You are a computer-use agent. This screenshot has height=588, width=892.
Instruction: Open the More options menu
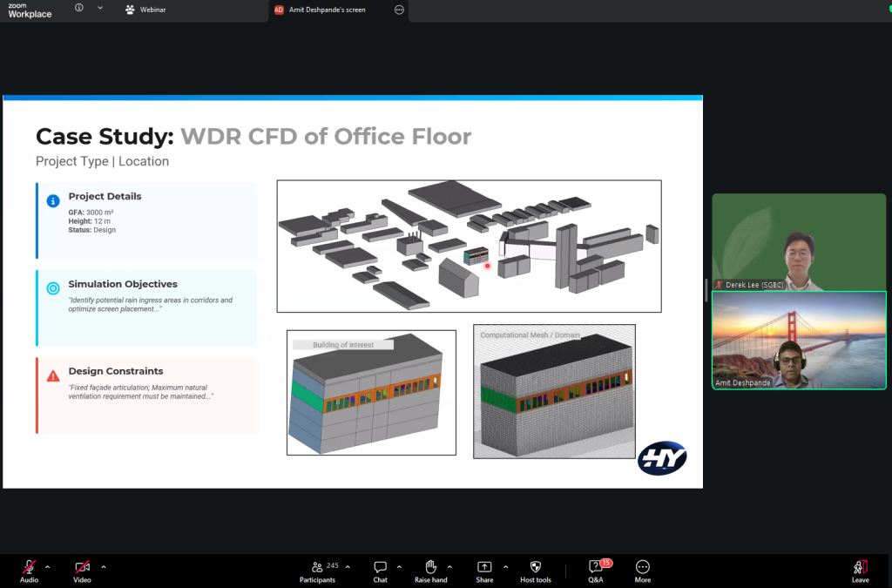[643, 568]
